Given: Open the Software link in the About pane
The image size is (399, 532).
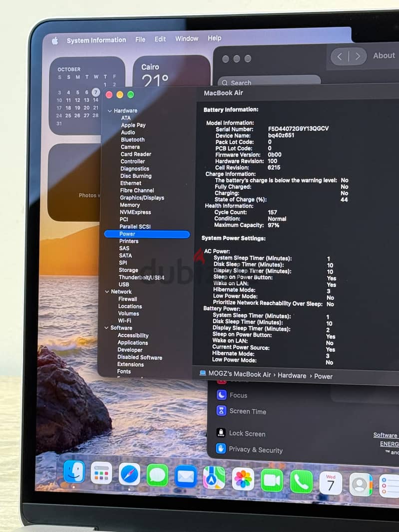Looking at the screenshot, I should [x=385, y=435].
